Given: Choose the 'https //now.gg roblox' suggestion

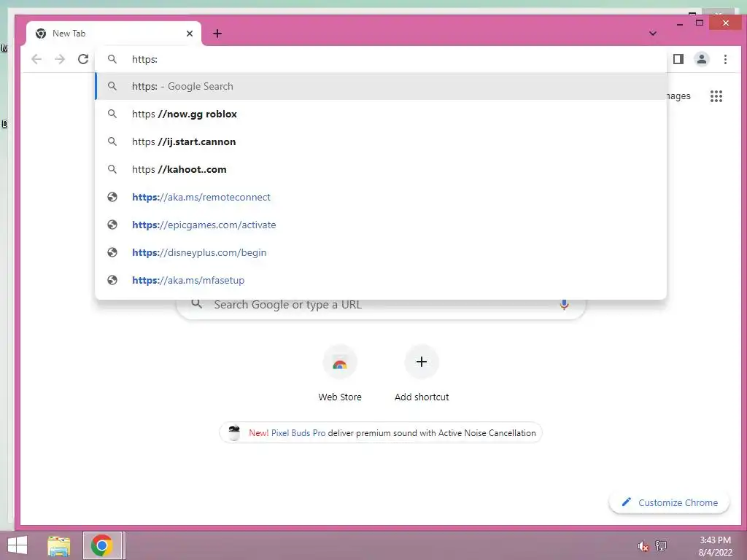Looking at the screenshot, I should pos(381,114).
